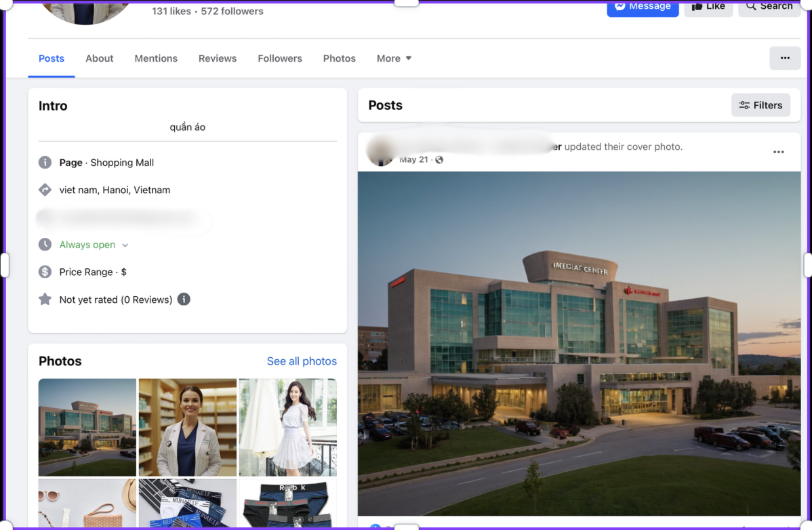Click the location arrow icon next to Hanoi
This screenshot has width=812, height=530.
45,190
